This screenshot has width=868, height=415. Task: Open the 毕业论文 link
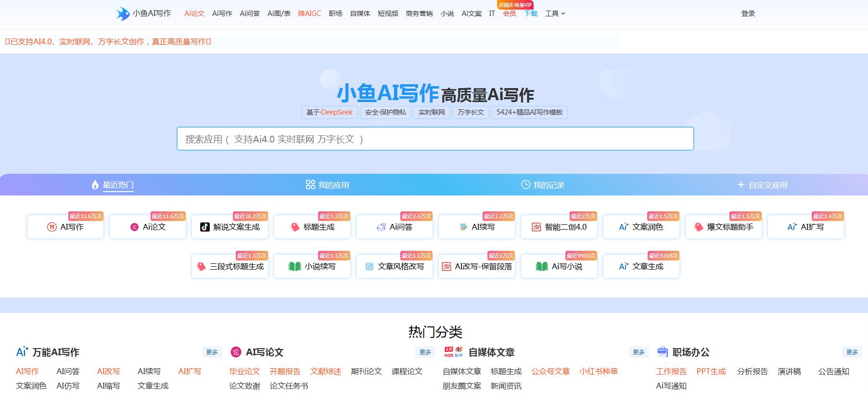pos(244,371)
